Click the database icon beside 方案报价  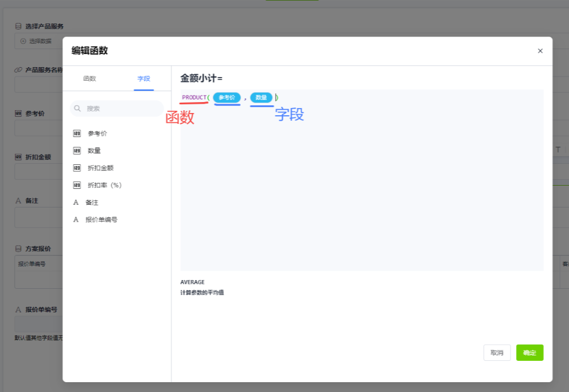[18, 248]
